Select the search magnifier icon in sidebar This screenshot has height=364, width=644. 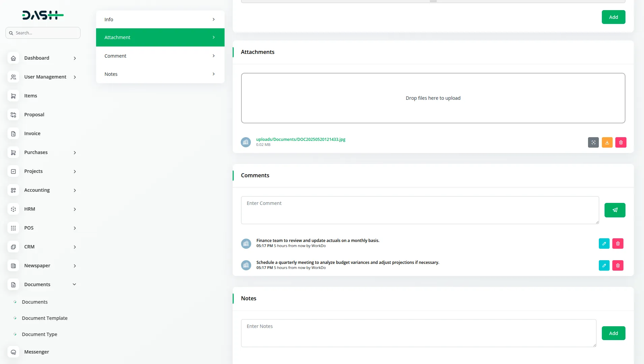[11, 33]
